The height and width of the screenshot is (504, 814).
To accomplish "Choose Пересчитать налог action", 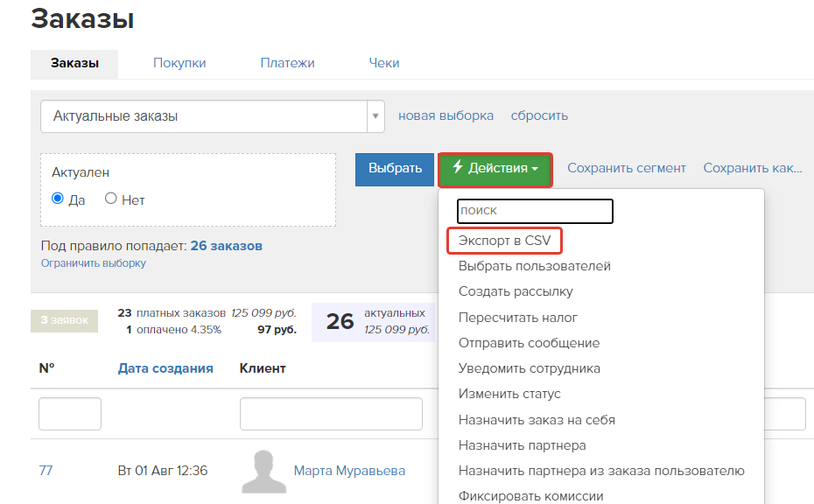I will pyautogui.click(x=517, y=318).
